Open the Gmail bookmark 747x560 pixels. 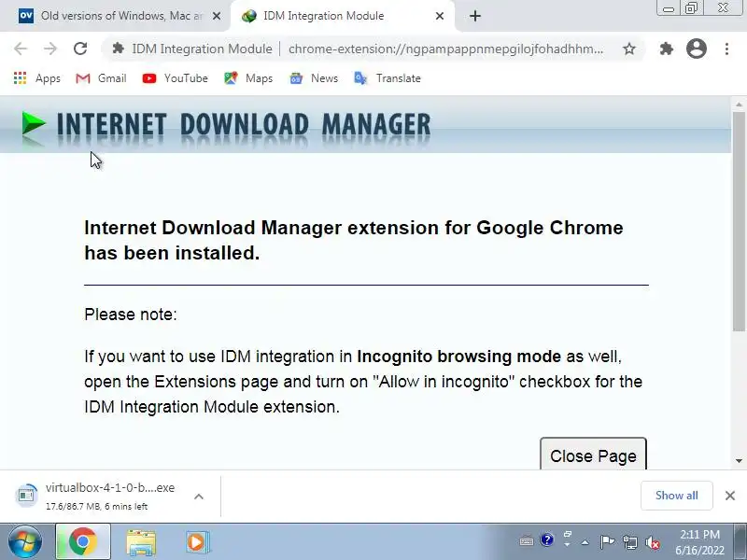coord(101,78)
